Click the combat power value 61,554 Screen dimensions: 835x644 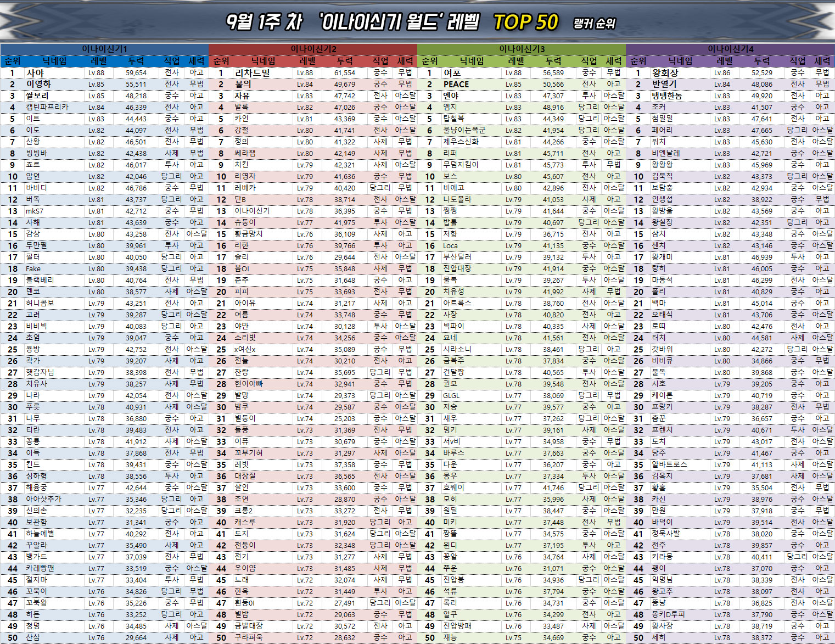click(344, 73)
